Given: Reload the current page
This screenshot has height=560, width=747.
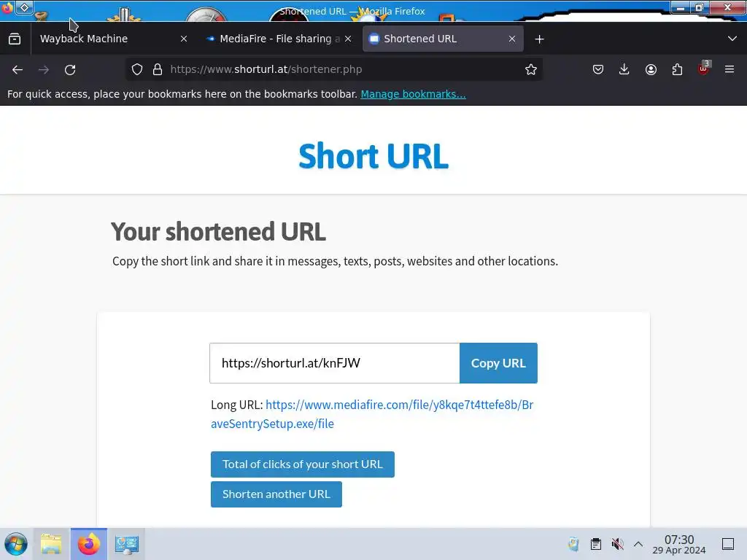Looking at the screenshot, I should point(70,69).
